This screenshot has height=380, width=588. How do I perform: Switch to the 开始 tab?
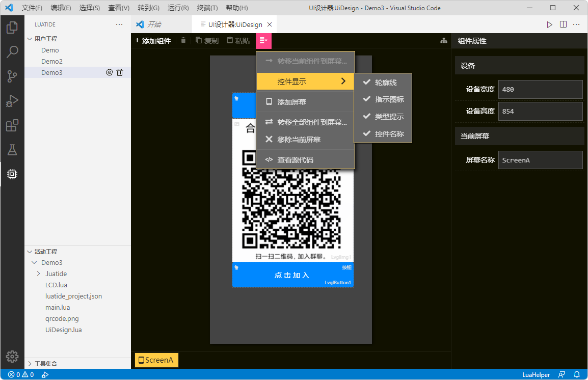[161, 24]
